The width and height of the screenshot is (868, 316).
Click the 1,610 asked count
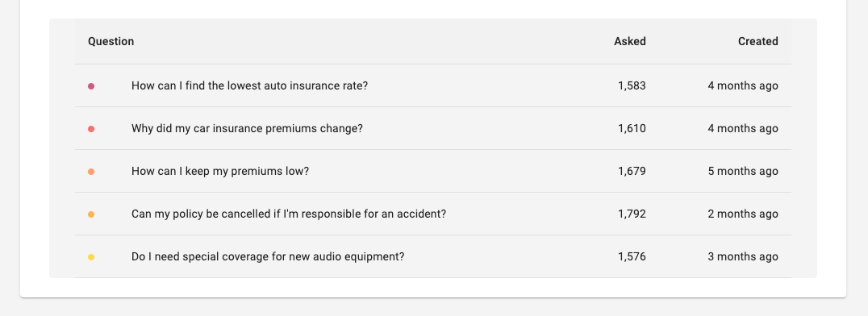coord(632,128)
